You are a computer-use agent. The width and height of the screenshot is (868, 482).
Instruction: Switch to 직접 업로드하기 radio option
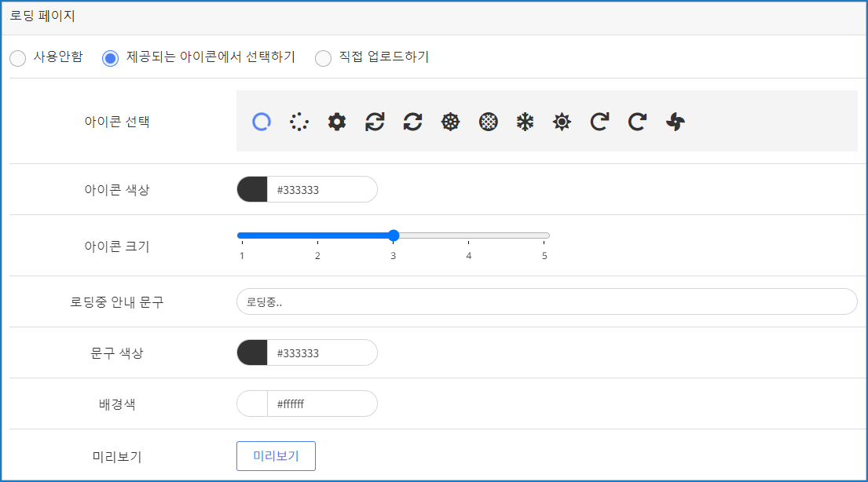tap(323, 59)
